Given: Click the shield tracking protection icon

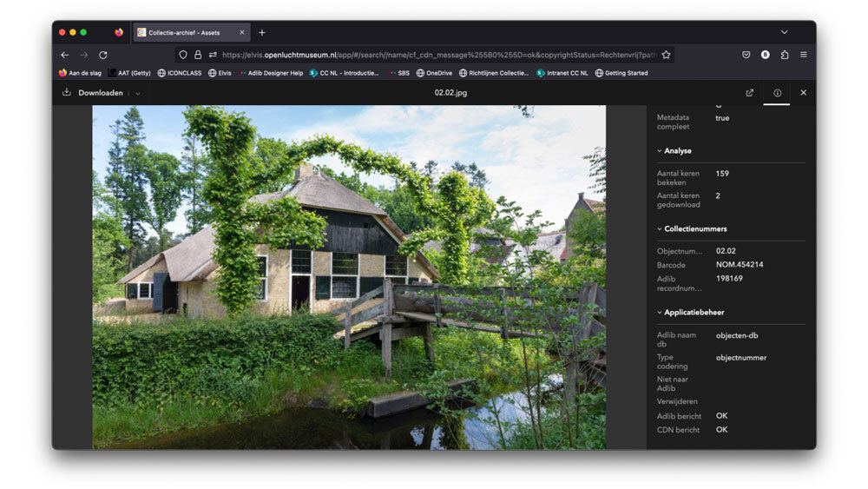Looking at the screenshot, I should (182, 55).
